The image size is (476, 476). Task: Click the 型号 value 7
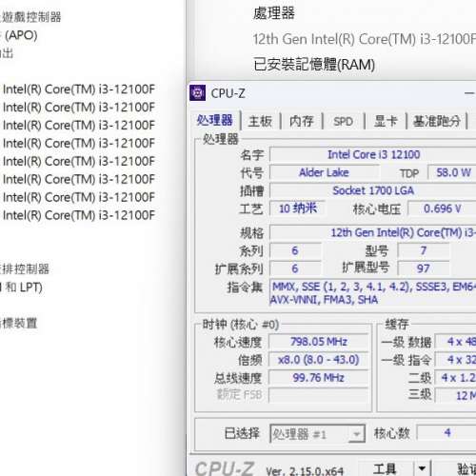point(423,250)
